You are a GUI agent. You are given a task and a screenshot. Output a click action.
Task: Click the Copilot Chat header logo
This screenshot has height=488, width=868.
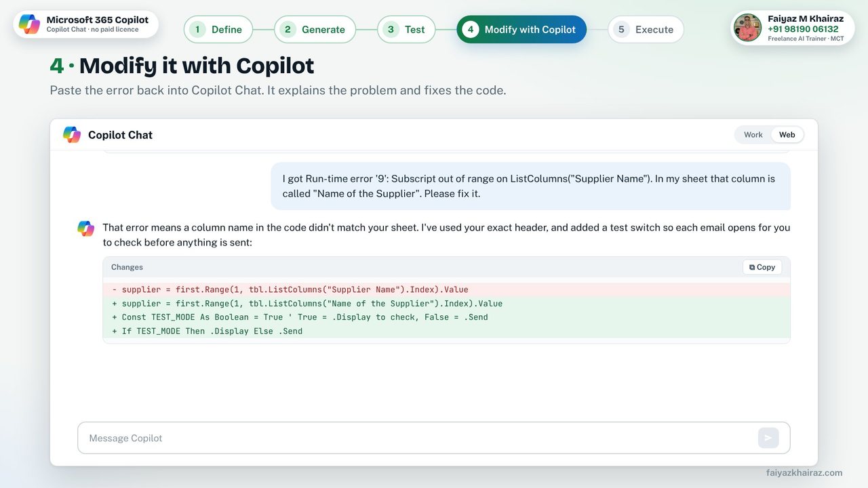click(72, 134)
